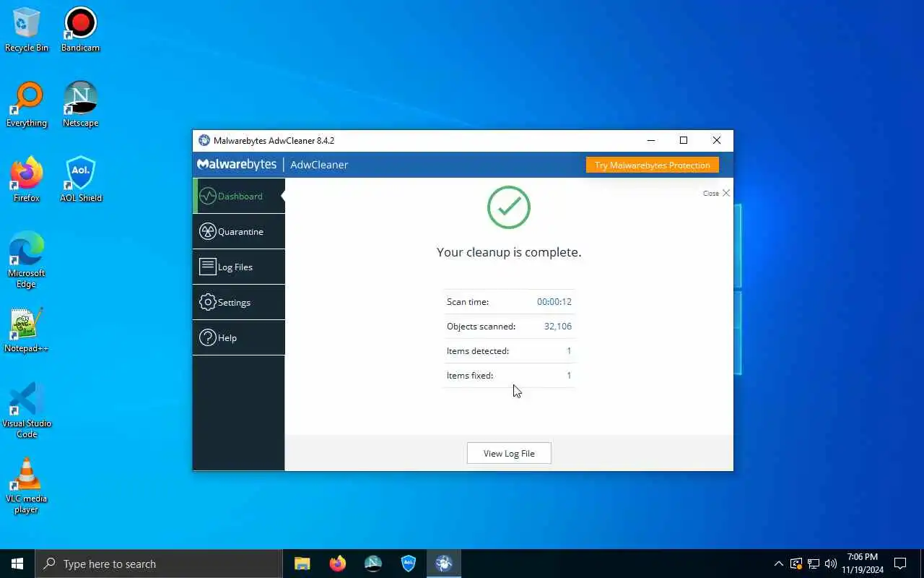Click 'Your cleanup is complete.' text
The width and height of the screenshot is (924, 578).
click(509, 252)
